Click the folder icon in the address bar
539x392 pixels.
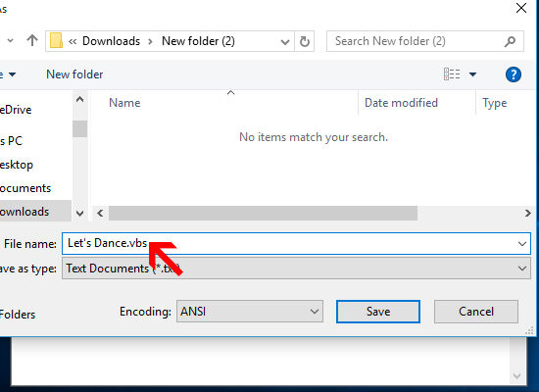(56, 40)
